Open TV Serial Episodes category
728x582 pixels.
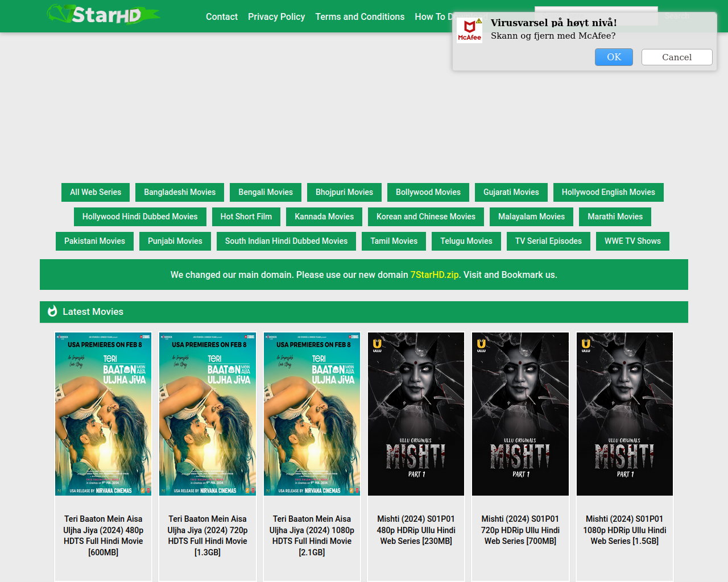548,241
